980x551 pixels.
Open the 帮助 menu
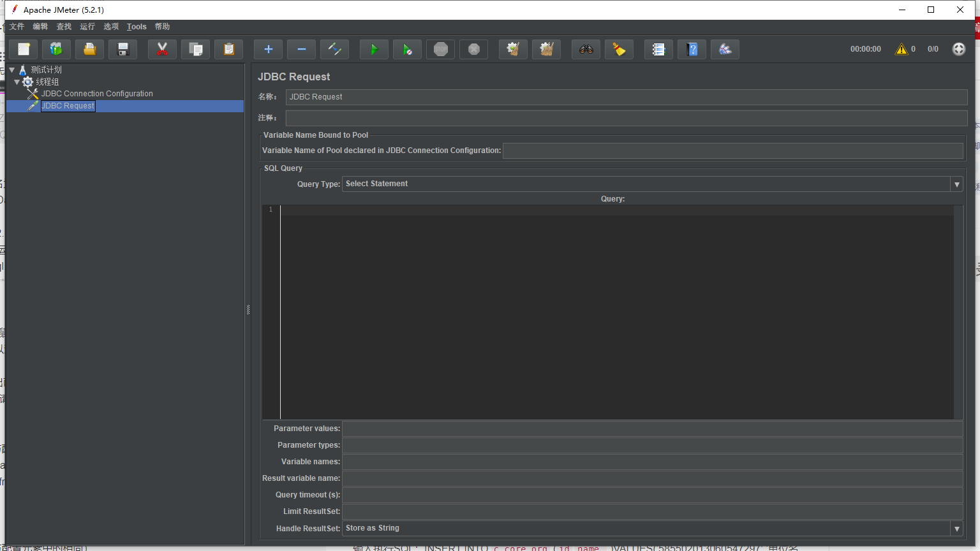162,26
